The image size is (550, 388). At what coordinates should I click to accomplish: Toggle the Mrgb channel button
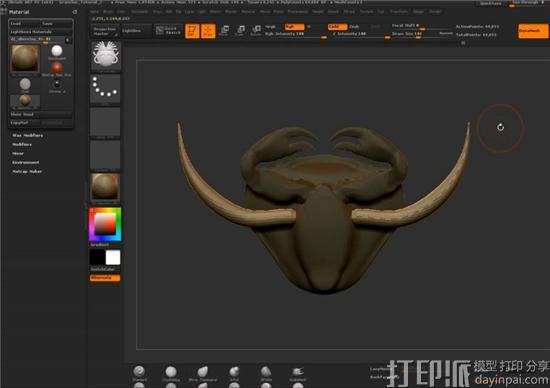270,27
